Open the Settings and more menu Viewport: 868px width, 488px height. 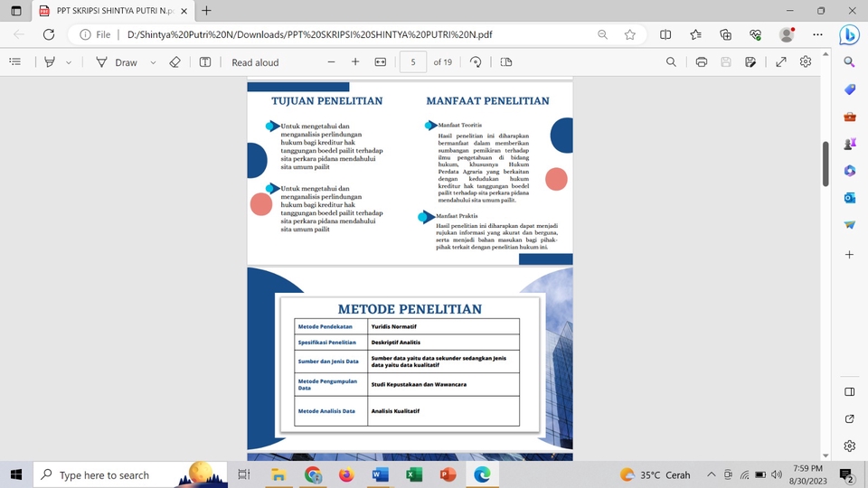click(x=817, y=34)
